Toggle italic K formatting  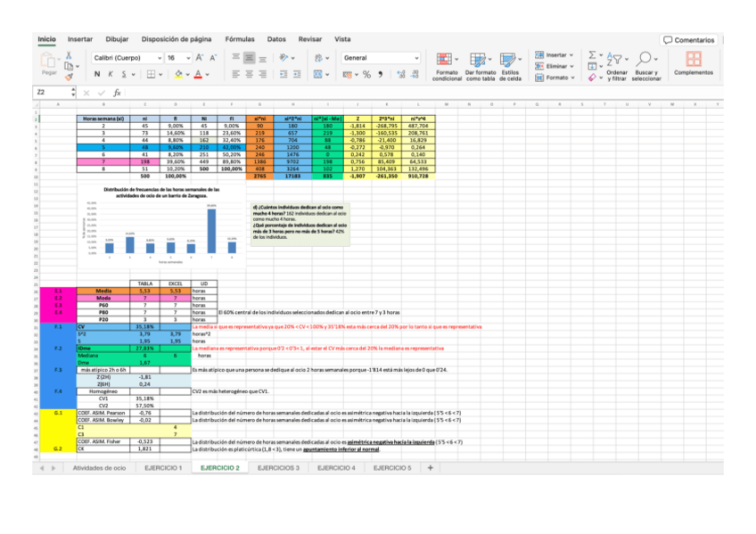(110, 75)
